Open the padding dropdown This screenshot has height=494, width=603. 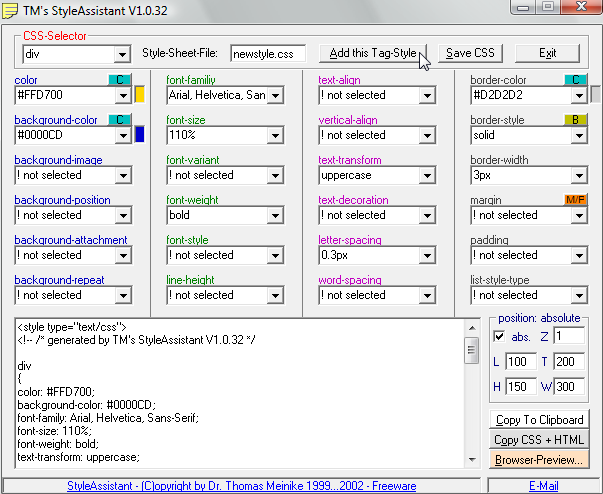point(579,255)
